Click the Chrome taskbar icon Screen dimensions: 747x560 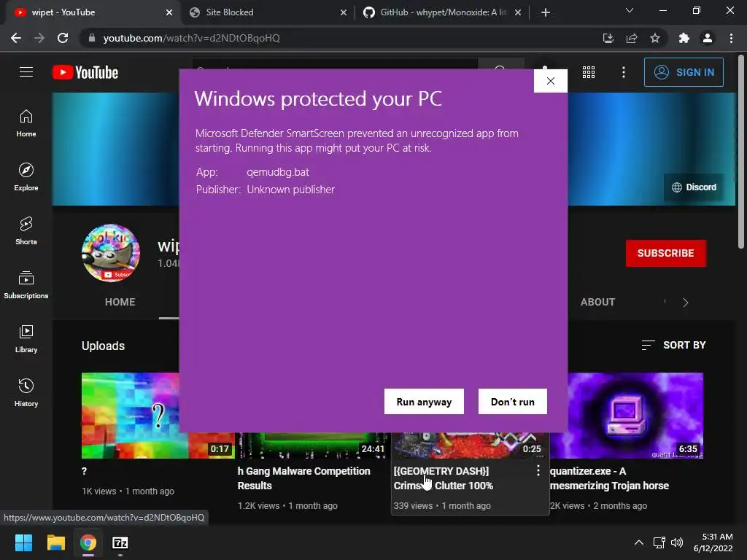pyautogui.click(x=88, y=542)
